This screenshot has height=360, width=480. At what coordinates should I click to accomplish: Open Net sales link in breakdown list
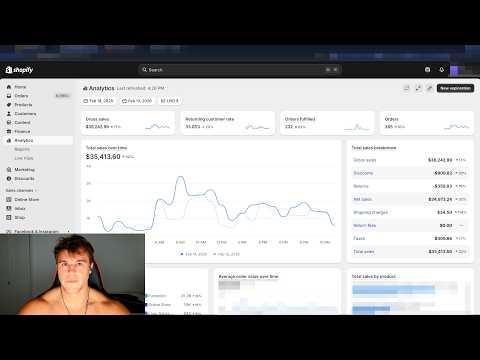[362, 199]
